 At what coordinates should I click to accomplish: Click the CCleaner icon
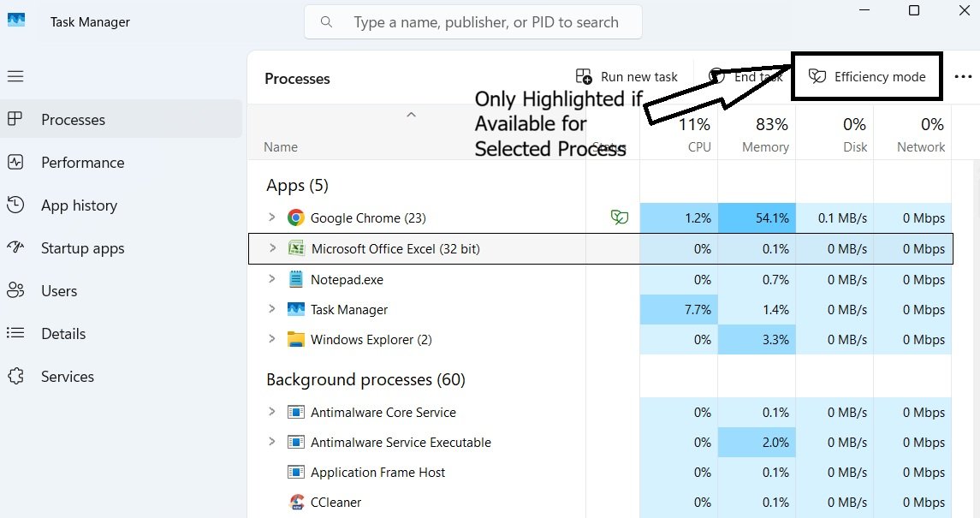(x=296, y=503)
